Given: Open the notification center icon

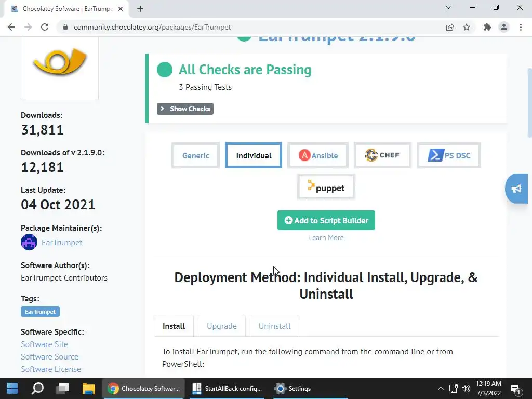Looking at the screenshot, I should (x=516, y=389).
